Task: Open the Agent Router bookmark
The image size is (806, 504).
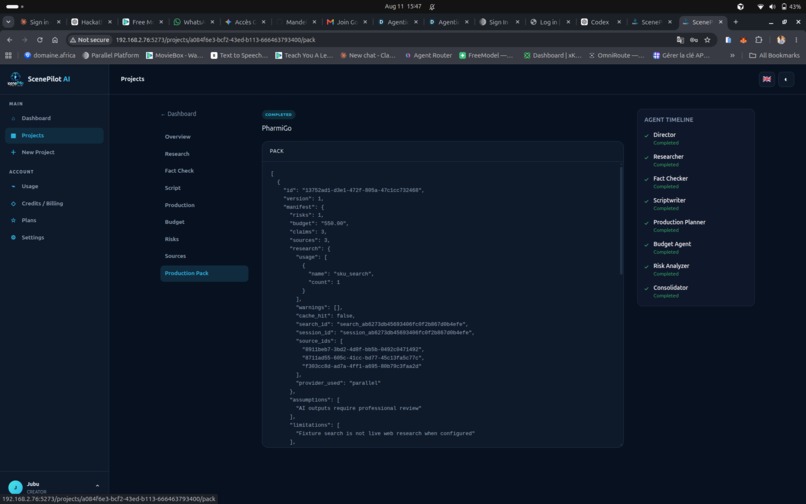Action: point(428,55)
